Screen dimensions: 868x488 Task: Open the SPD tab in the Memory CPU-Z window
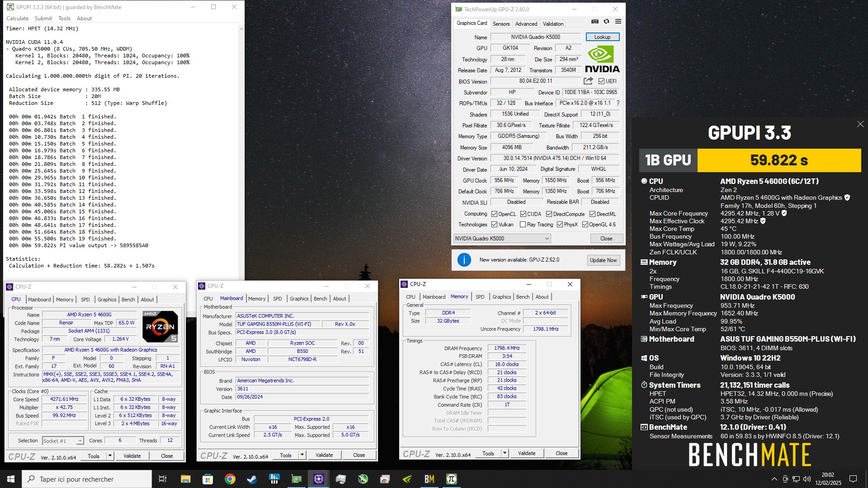(480, 297)
